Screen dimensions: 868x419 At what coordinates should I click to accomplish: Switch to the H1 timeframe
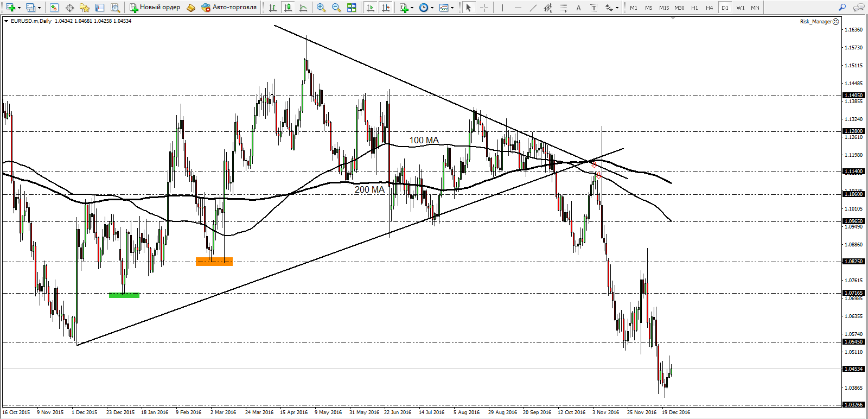click(x=694, y=8)
